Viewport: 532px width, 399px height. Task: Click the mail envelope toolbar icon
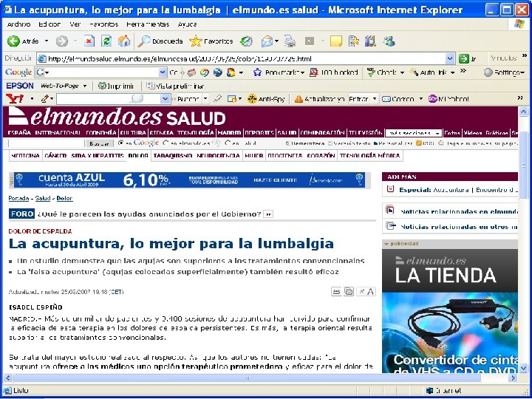coord(267,41)
